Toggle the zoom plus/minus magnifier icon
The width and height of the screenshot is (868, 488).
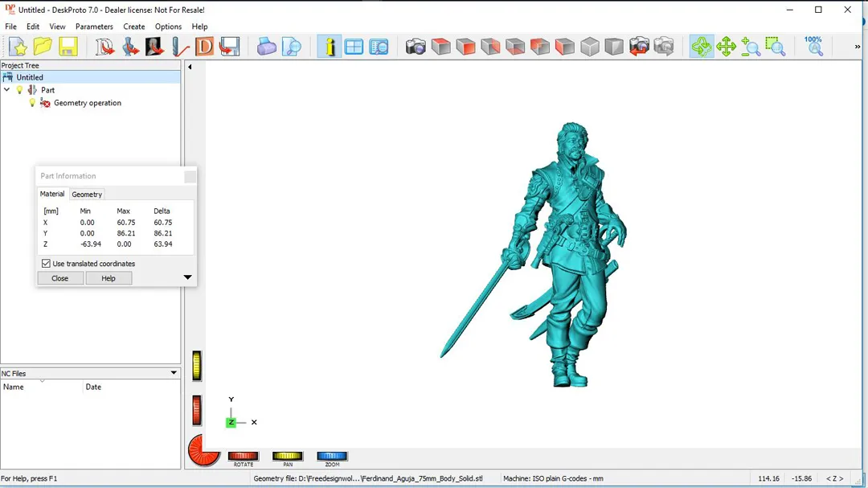[x=751, y=47]
